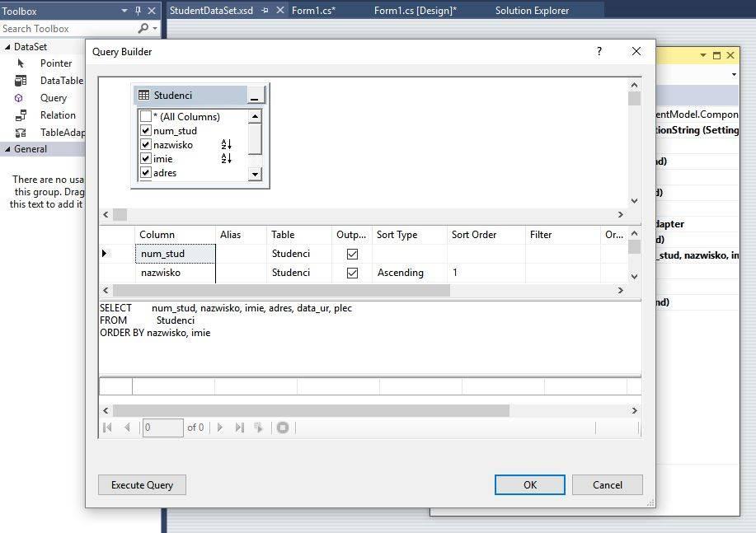Viewport: 756px width, 533px height.
Task: Select the TableAdapter toolbox item icon
Action: (21, 133)
